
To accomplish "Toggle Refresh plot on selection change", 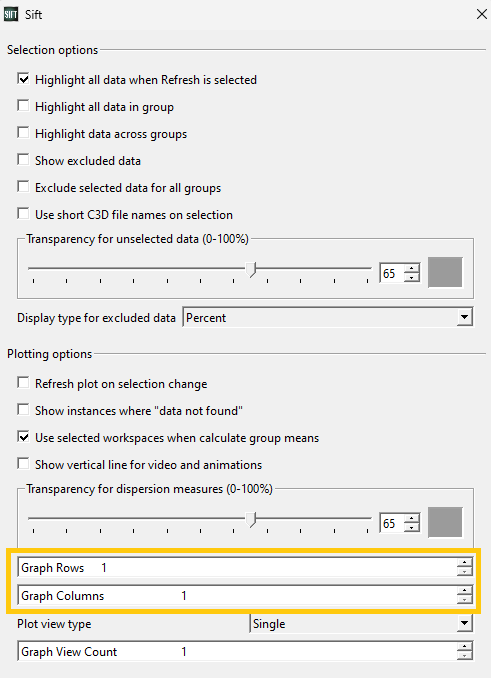I will tap(23, 383).
